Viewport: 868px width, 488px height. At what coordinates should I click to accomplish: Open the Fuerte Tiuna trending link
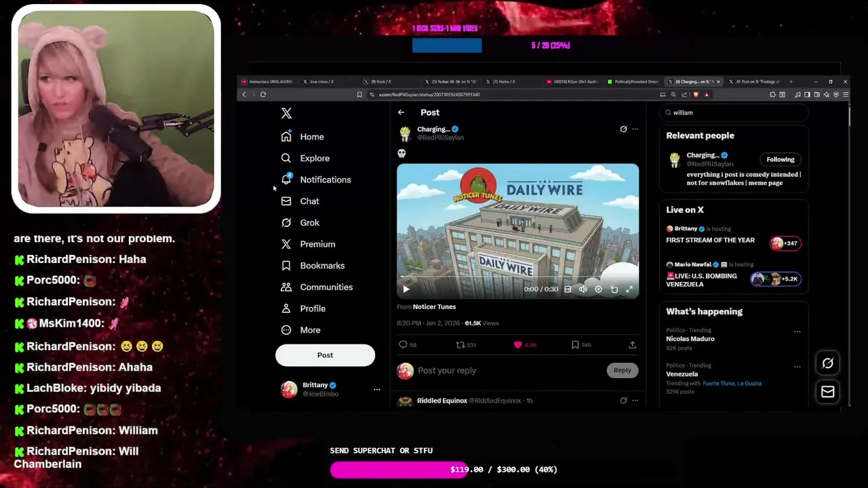[x=717, y=384]
